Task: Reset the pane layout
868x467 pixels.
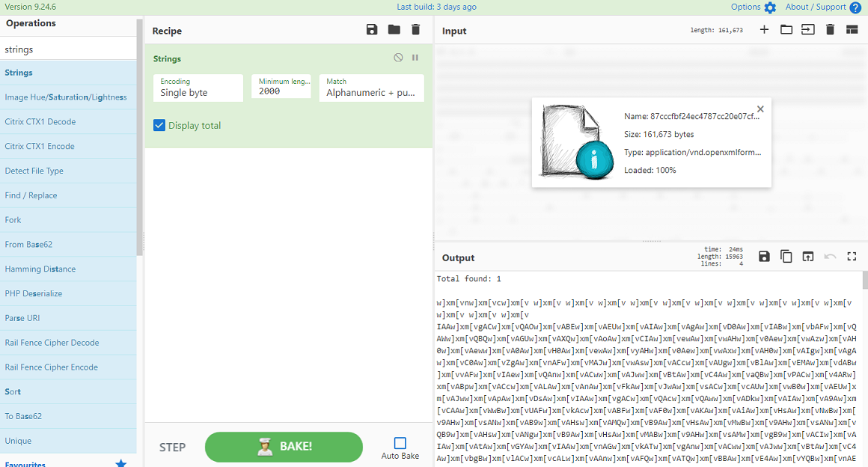Action: coord(852,30)
